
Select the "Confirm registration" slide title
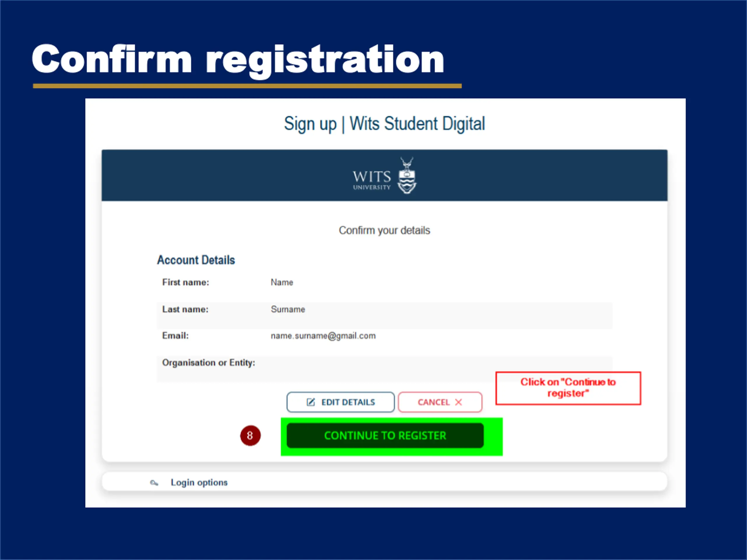pyautogui.click(x=238, y=60)
